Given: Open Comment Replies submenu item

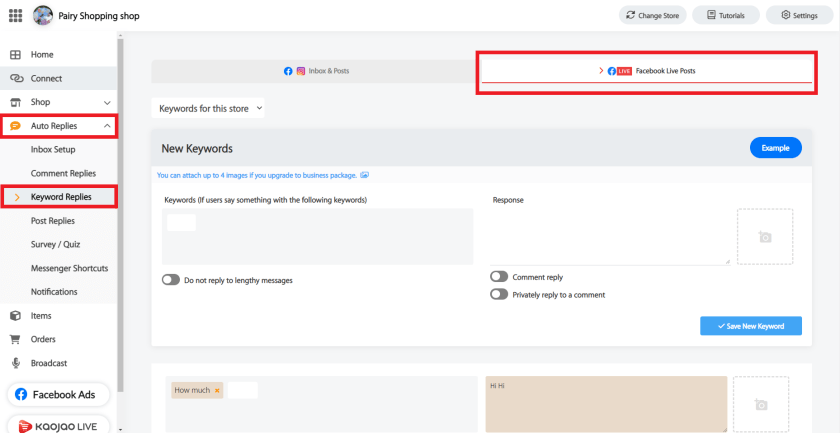Looking at the screenshot, I should [x=63, y=173].
